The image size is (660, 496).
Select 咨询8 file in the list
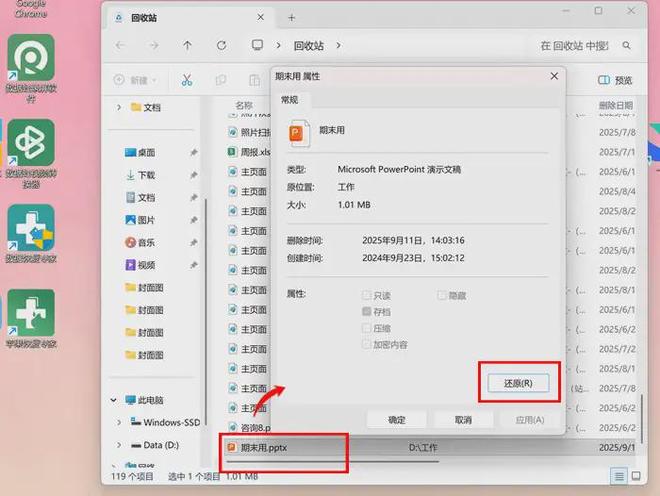point(250,428)
